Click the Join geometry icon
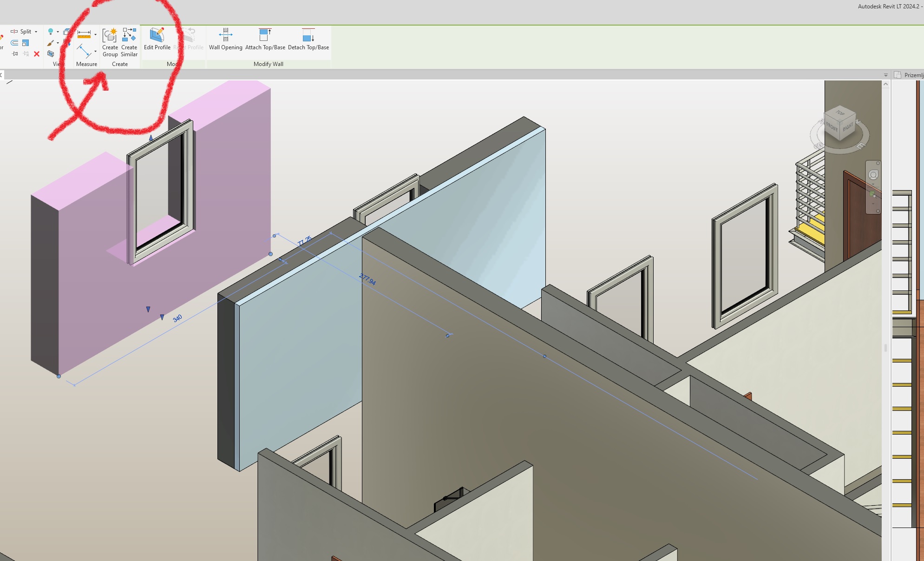The width and height of the screenshot is (924, 561). [x=14, y=43]
